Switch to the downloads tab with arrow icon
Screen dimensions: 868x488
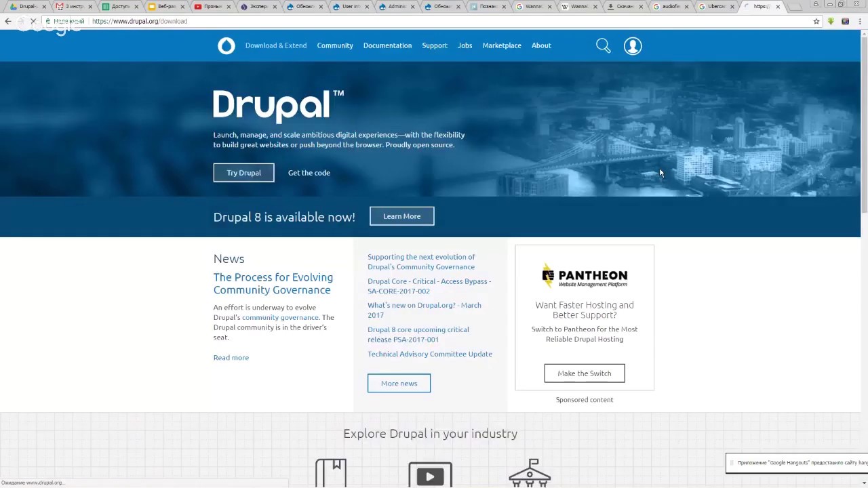point(625,7)
